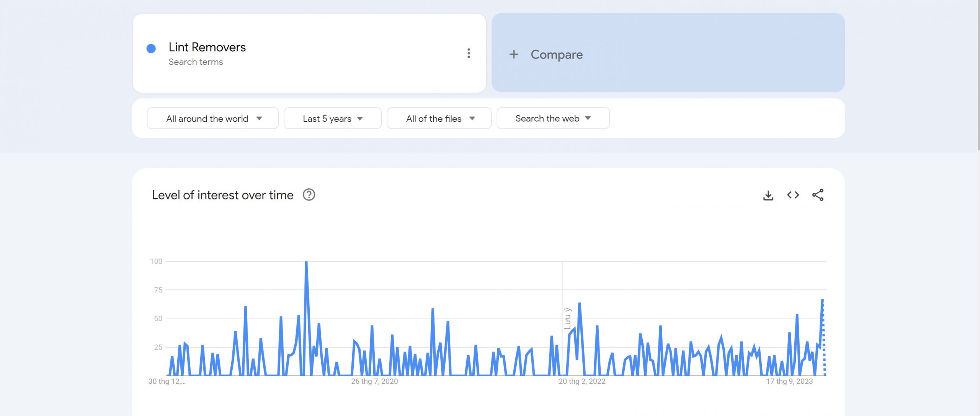Click the Lưu ý note marker

click(567, 318)
